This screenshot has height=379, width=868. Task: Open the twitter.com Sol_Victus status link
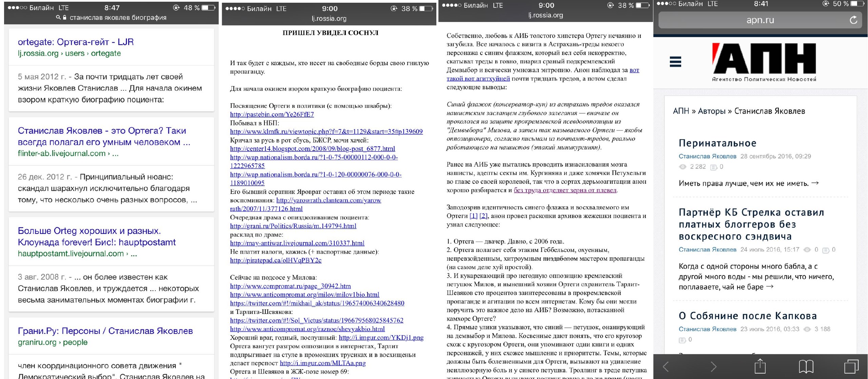(x=317, y=320)
